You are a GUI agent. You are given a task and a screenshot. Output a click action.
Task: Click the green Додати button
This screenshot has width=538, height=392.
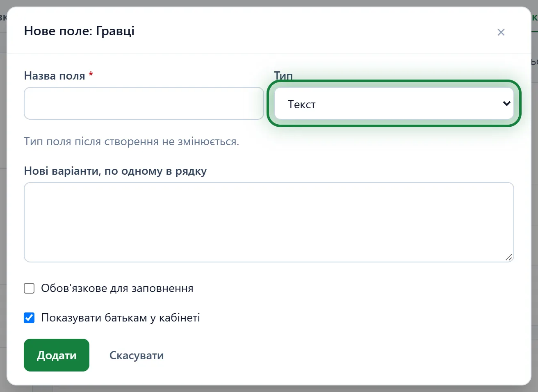[57, 355]
